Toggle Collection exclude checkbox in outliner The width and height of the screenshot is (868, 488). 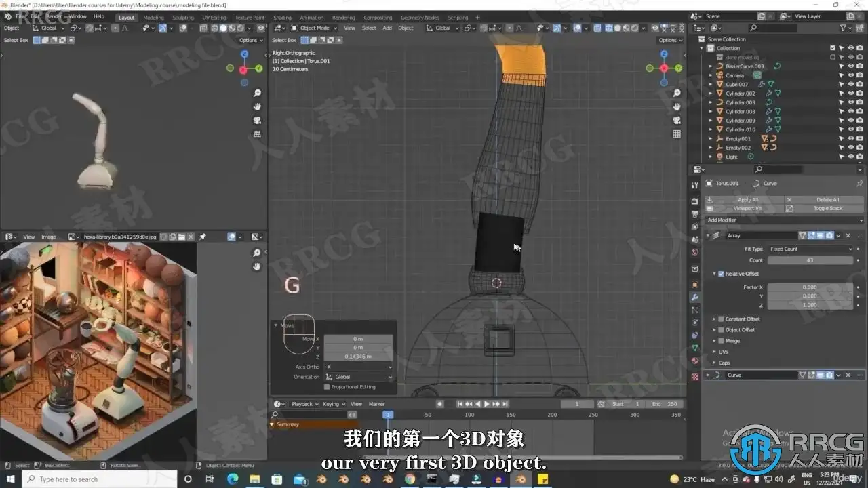tap(833, 48)
